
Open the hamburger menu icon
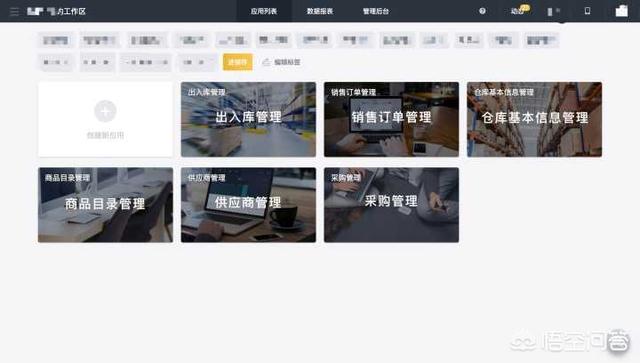(x=14, y=11)
